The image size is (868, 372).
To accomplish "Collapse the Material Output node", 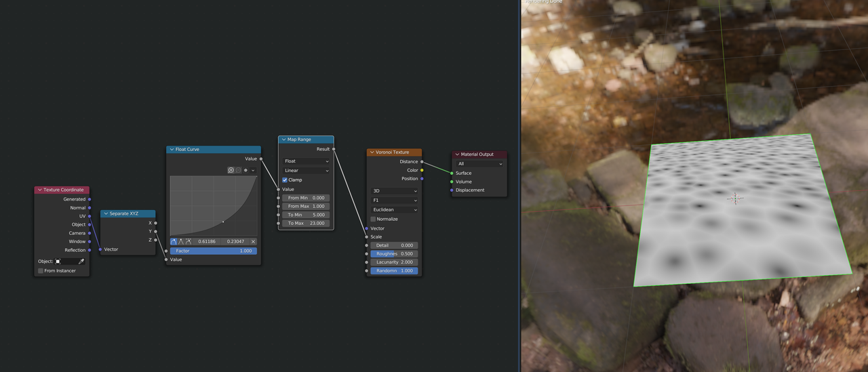I will [x=457, y=154].
